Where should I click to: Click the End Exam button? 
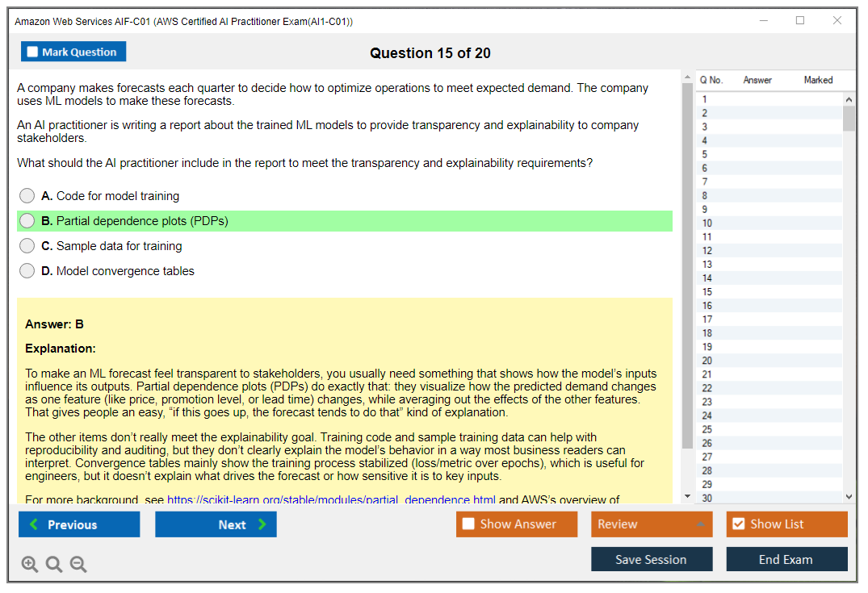[x=786, y=559]
